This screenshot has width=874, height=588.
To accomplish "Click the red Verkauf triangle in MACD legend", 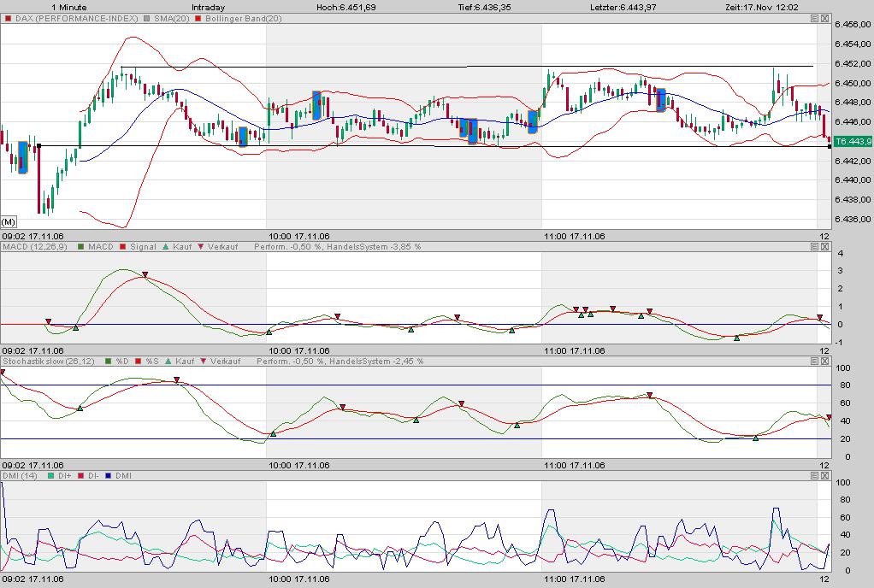I will [x=201, y=247].
